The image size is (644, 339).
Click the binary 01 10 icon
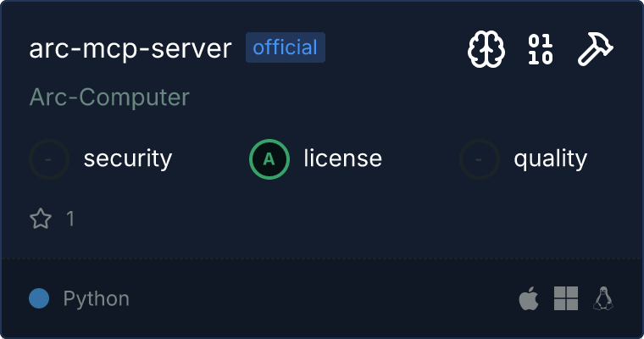541,49
